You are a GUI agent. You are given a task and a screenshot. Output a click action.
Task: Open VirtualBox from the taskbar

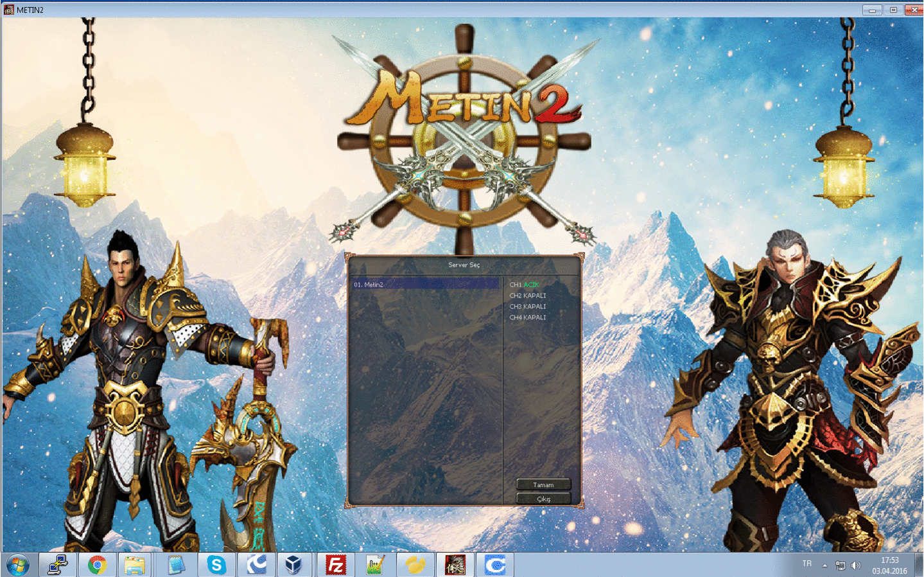(x=294, y=565)
